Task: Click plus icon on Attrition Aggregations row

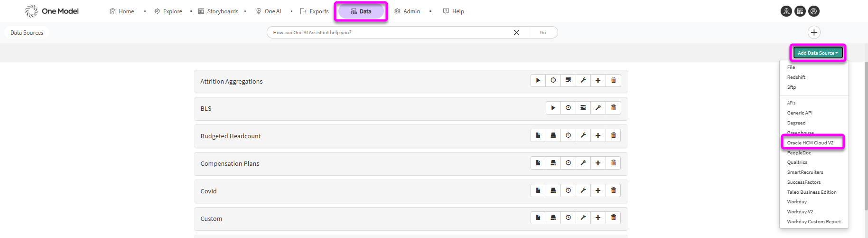Action: point(598,80)
